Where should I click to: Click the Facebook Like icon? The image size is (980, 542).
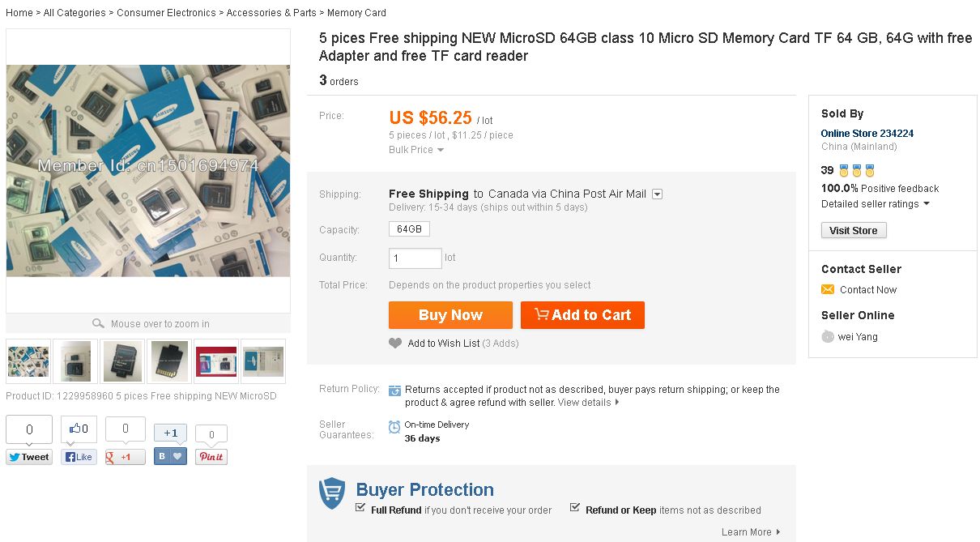79,457
